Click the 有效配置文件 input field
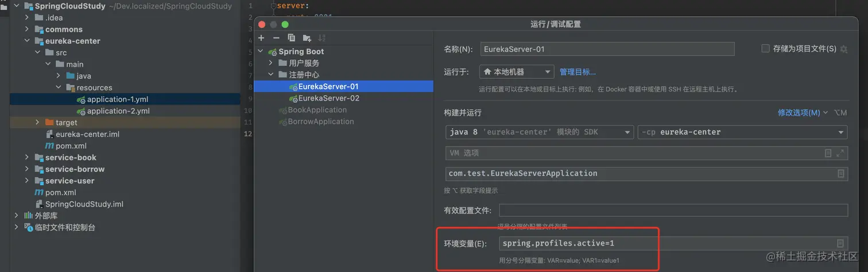 tap(673, 210)
